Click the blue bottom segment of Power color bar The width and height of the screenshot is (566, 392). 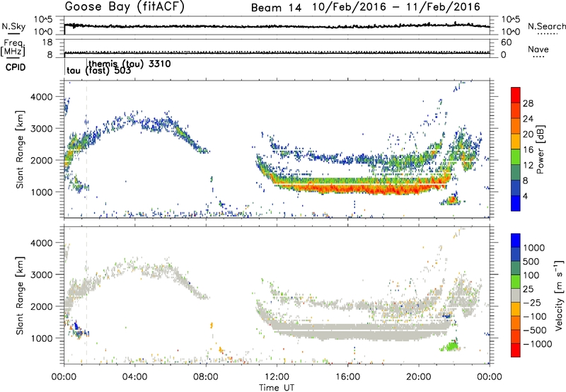coord(516,203)
